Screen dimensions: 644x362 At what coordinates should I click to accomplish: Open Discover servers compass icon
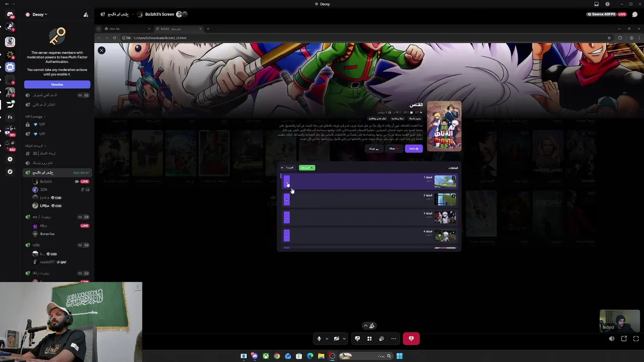tap(10, 172)
